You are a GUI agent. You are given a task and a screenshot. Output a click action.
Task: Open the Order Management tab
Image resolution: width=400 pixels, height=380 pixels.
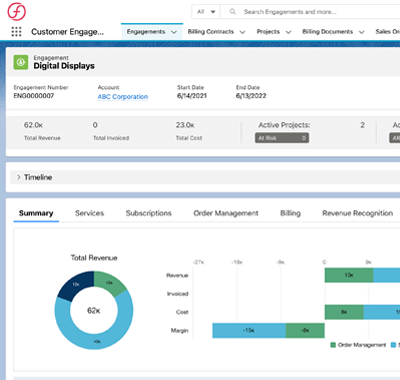tap(226, 213)
